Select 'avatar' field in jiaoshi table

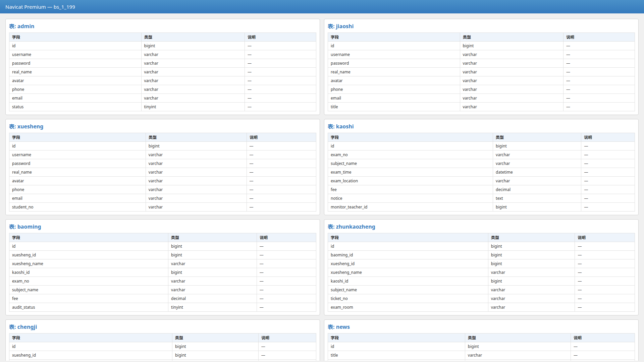(336, 81)
